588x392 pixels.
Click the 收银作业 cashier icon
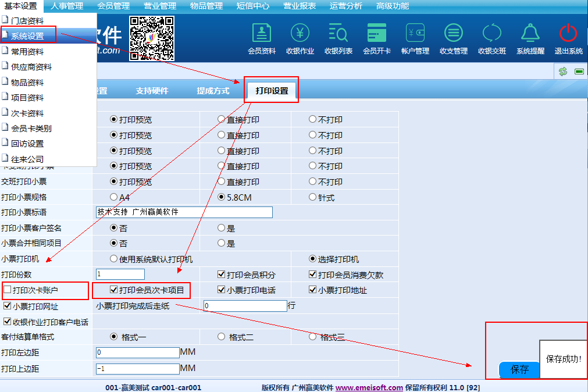pyautogui.click(x=300, y=34)
